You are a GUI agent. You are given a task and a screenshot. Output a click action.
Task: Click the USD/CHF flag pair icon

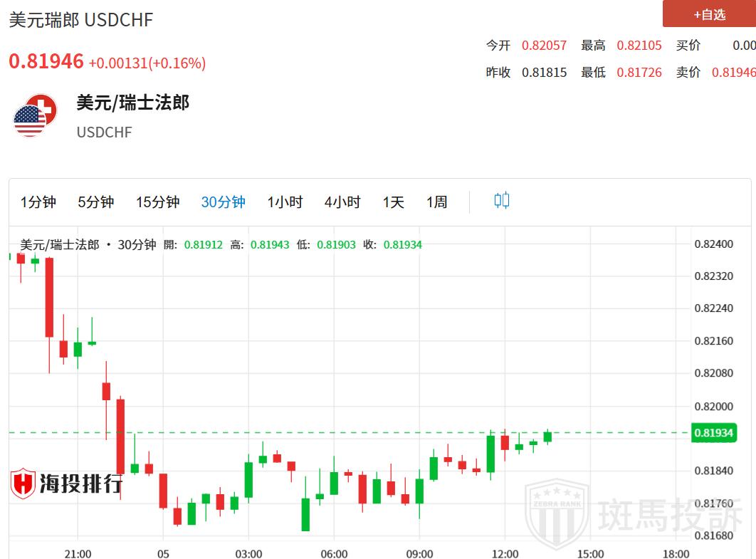[35, 115]
